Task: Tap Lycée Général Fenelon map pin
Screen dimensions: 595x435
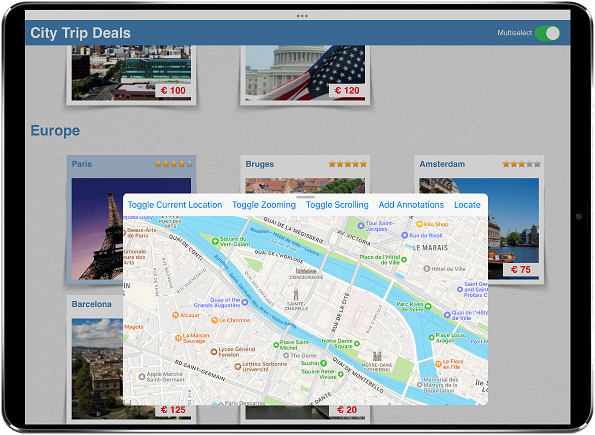Action: 214,352
